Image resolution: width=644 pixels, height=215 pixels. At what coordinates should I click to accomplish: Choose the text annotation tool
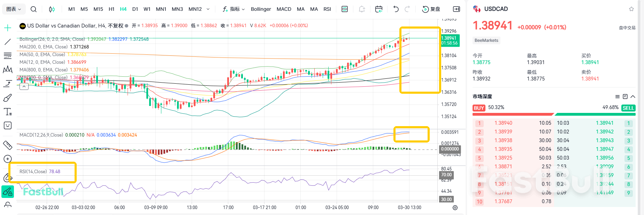[7, 112]
